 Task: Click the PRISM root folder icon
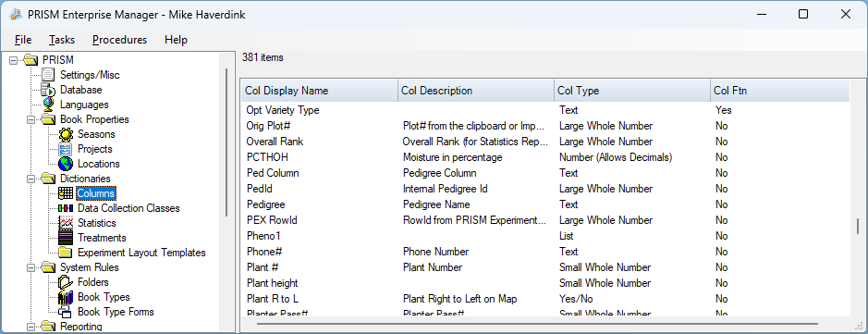point(31,60)
